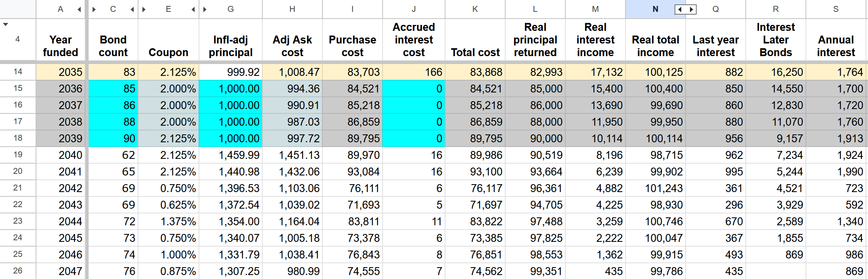Select row 14 header
Viewport: 868px width, 279px height.
pyautogui.click(x=18, y=72)
